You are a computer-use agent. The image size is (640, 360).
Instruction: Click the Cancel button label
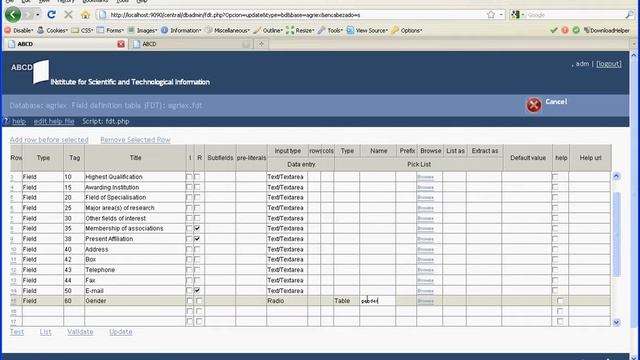(556, 102)
